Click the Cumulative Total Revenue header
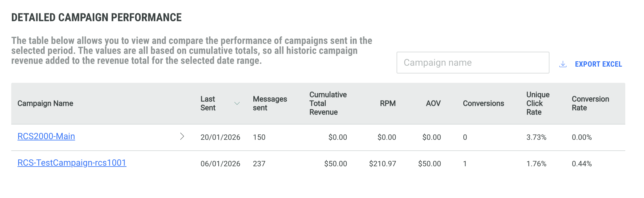644x198 pixels. coord(328,103)
